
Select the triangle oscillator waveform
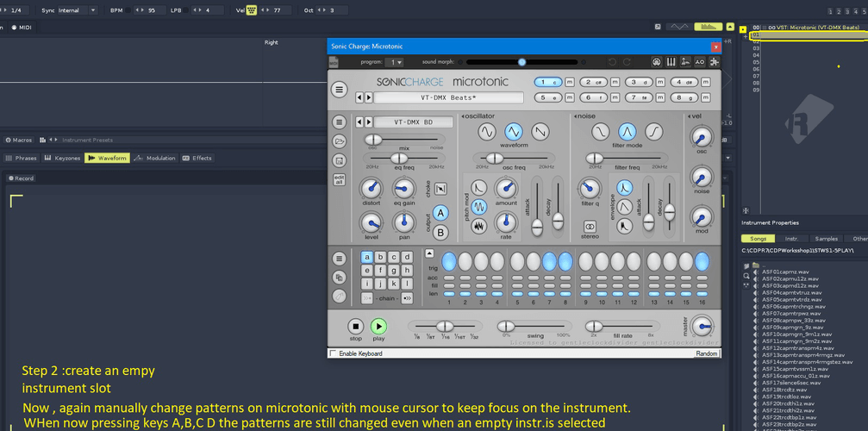coord(513,132)
